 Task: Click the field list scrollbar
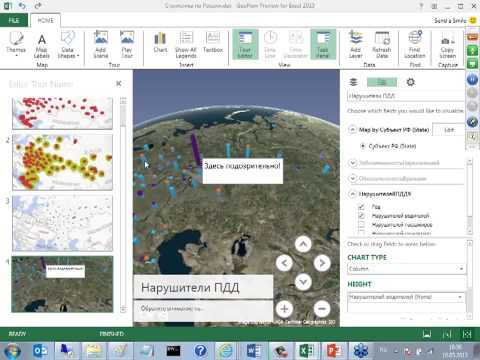pyautogui.click(x=470, y=196)
